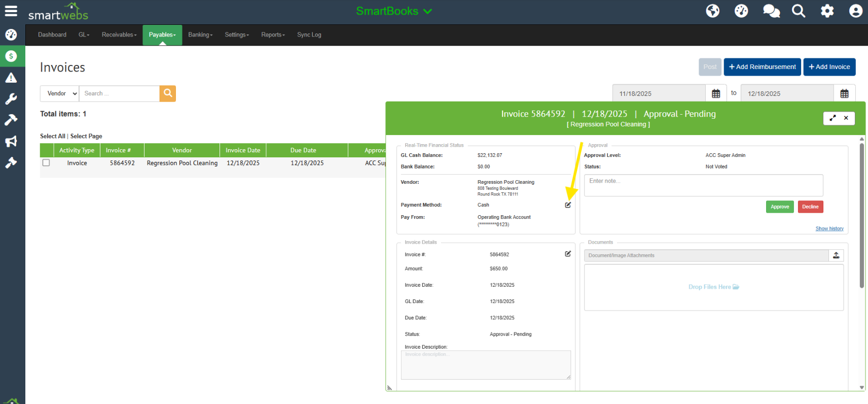Expand the Receivables menu

coord(119,35)
